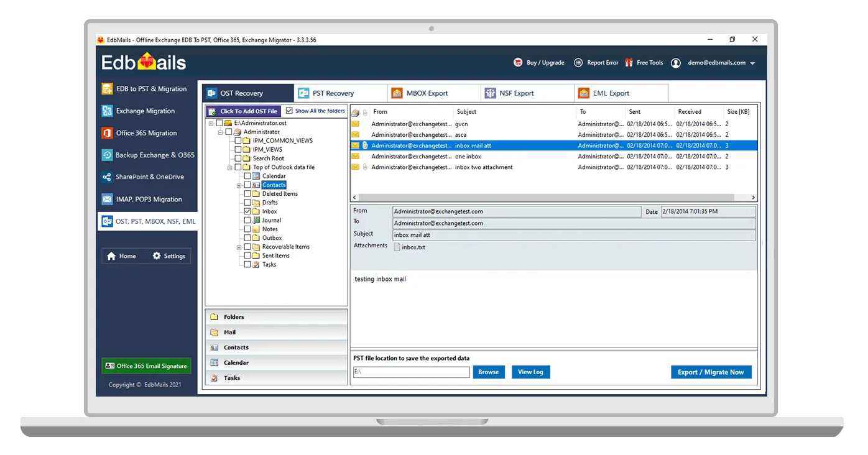Uncheck the Inbox folder checkbox
The height and width of the screenshot is (455, 868).
pos(247,211)
